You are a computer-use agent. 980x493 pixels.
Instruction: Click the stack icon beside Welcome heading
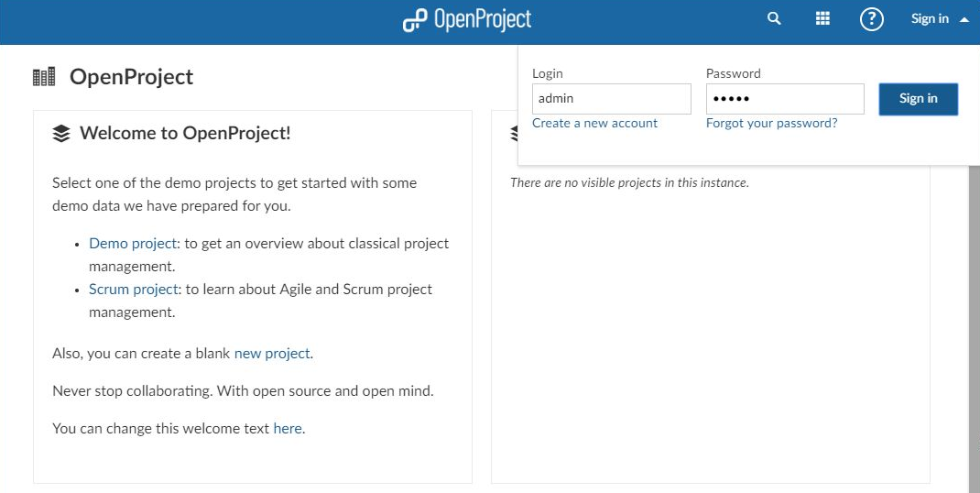click(61, 134)
